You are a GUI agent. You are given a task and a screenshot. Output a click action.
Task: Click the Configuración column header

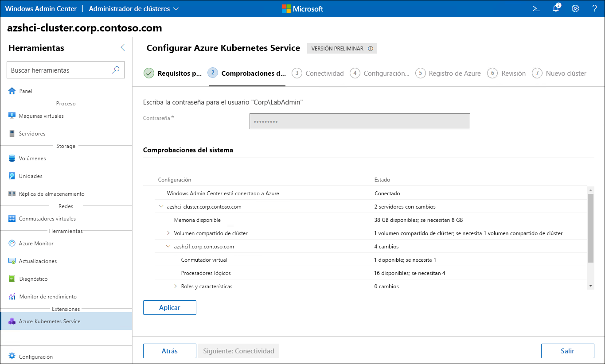pos(175,179)
